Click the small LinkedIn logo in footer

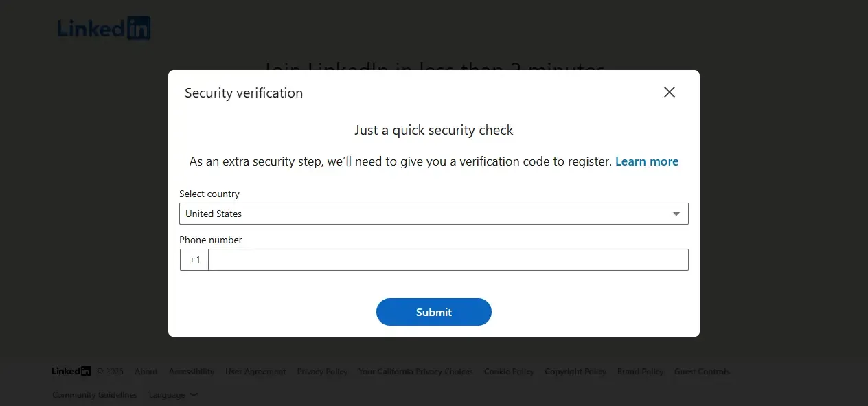pyautogui.click(x=71, y=372)
